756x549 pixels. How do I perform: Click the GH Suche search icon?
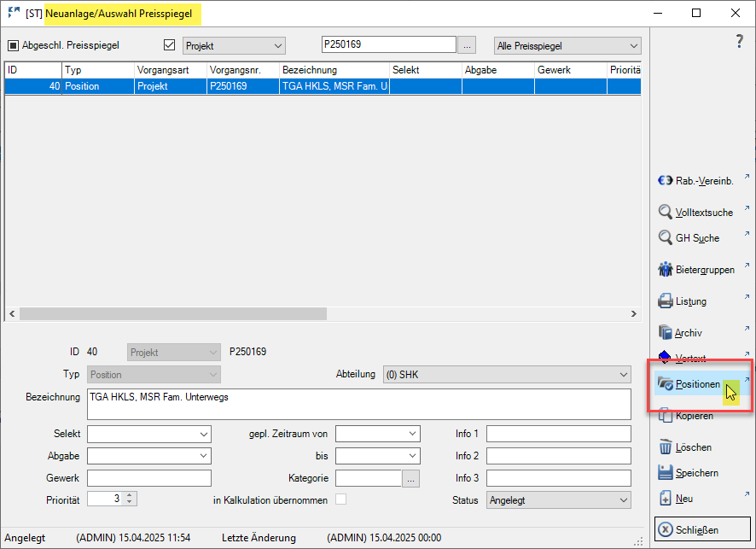(x=666, y=238)
